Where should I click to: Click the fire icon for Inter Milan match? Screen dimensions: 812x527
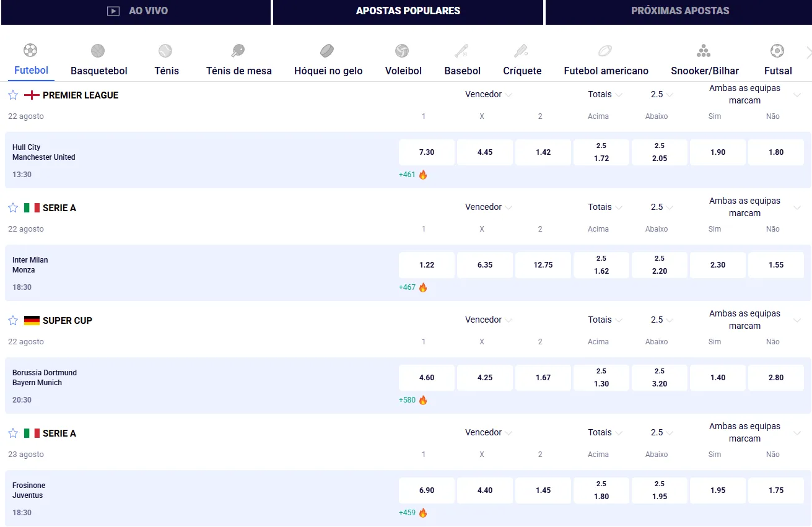423,287
